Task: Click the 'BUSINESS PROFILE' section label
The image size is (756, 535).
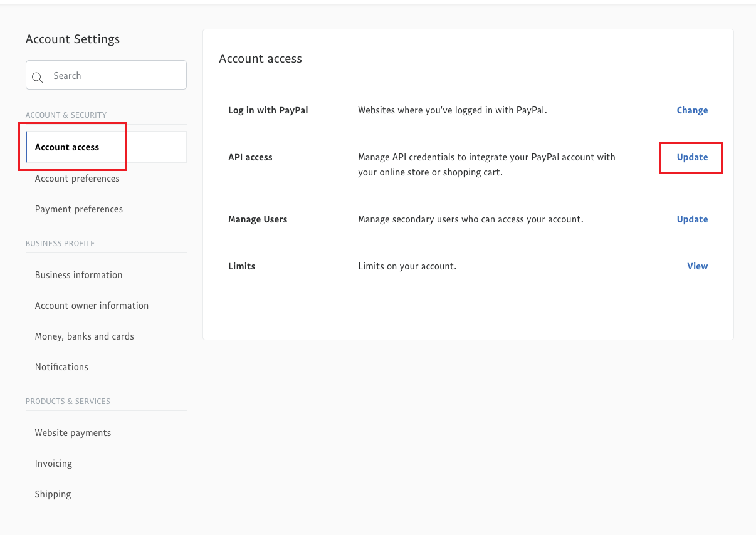Action: pos(60,244)
